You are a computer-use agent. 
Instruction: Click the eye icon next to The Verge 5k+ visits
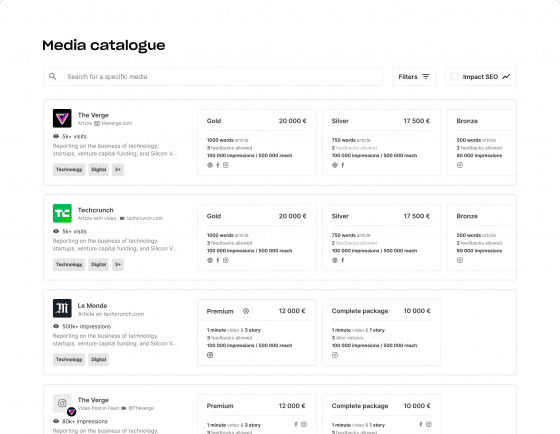[x=56, y=136]
